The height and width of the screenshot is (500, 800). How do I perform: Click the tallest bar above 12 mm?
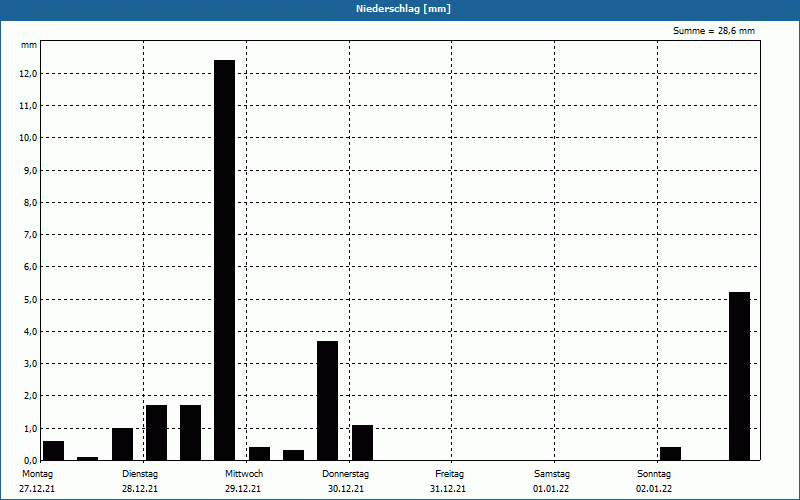tap(224, 260)
